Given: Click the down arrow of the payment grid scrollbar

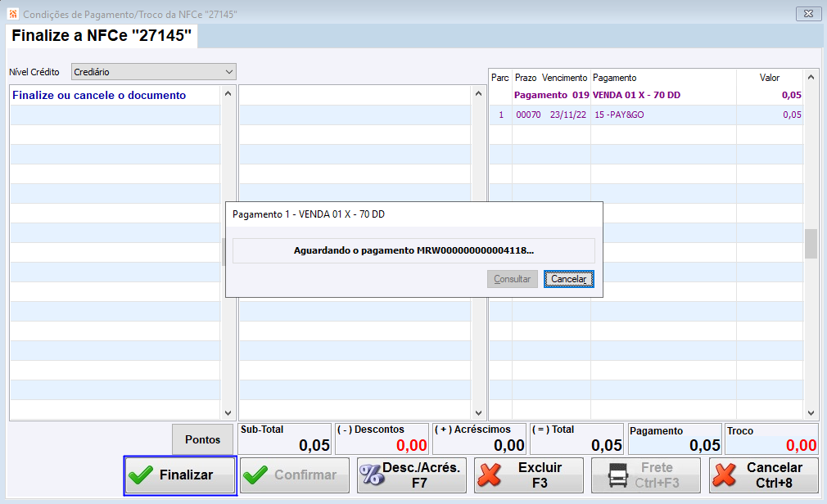Looking at the screenshot, I should pos(811,413).
